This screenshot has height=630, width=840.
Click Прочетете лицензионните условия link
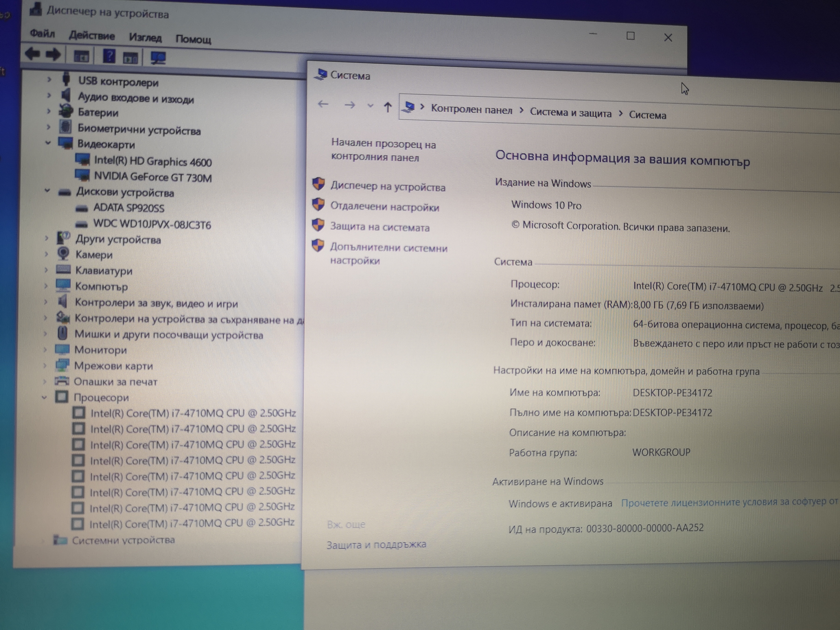coord(730,502)
